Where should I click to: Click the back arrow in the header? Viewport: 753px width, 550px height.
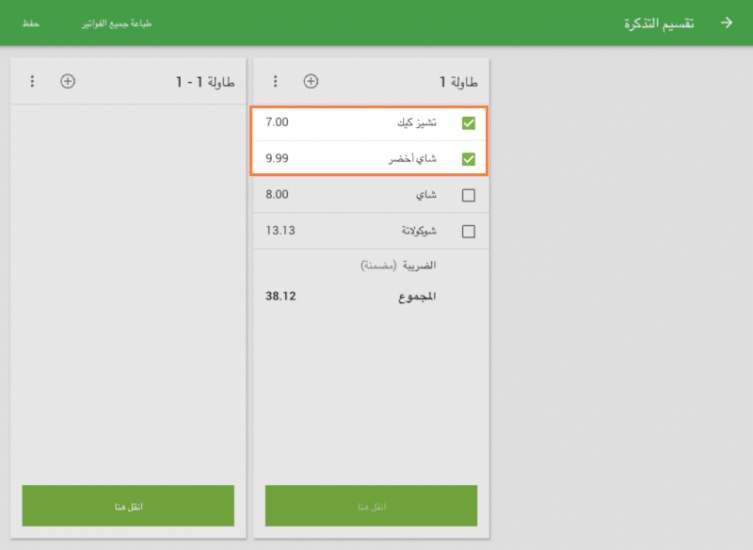click(x=726, y=22)
